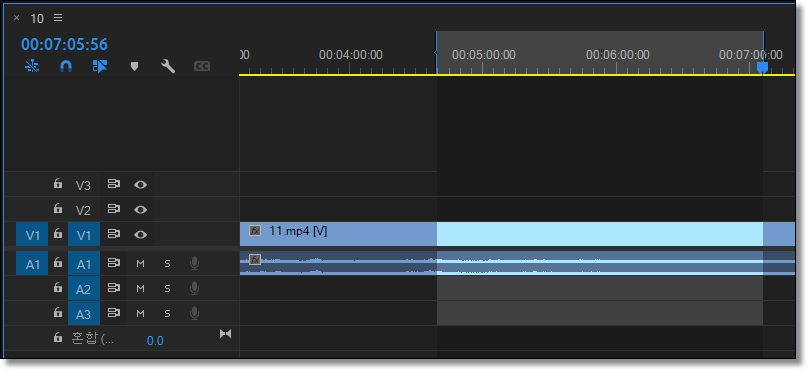Viewport: 808px width, 381px height.
Task: Click the blue playhead marker on ruler
Action: [762, 67]
